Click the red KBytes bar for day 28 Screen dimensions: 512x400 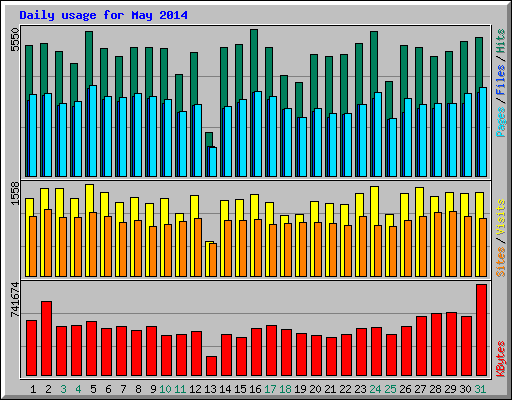pyautogui.click(x=436, y=345)
